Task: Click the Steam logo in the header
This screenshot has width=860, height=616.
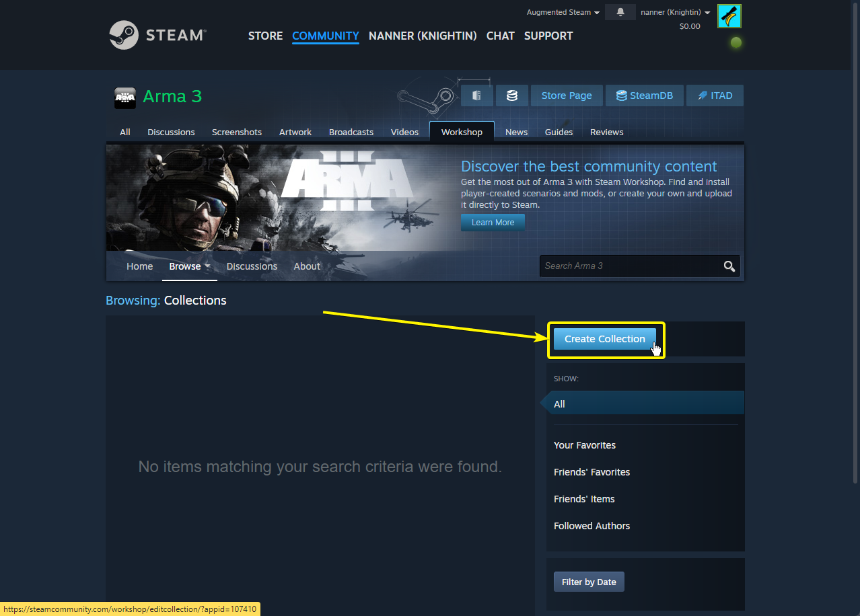Action: tap(157, 35)
